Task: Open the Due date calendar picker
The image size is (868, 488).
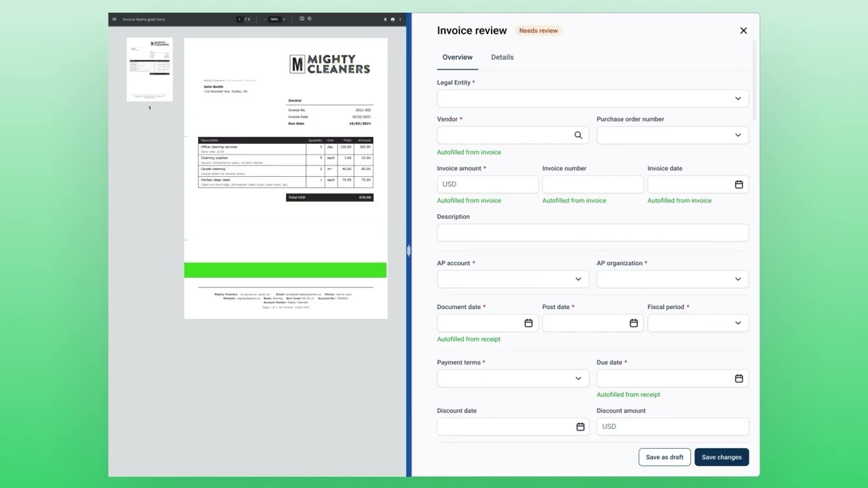Action: pos(739,378)
